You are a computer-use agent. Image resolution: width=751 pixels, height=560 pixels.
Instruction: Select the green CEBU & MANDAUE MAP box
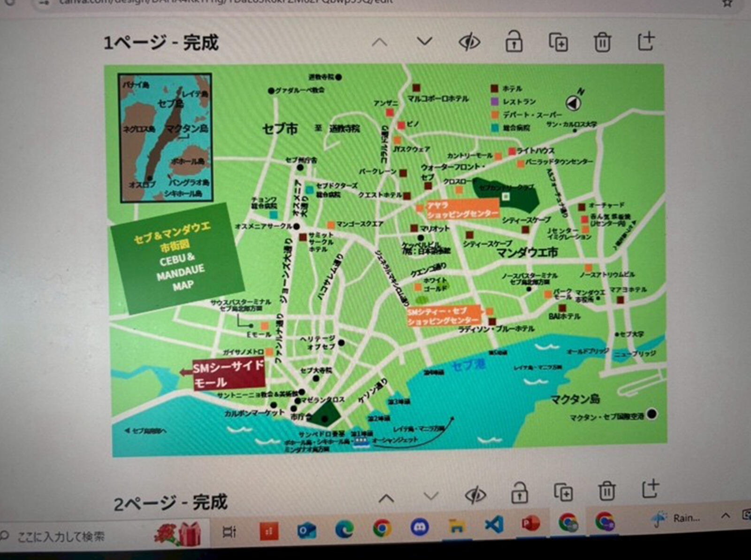(177, 258)
